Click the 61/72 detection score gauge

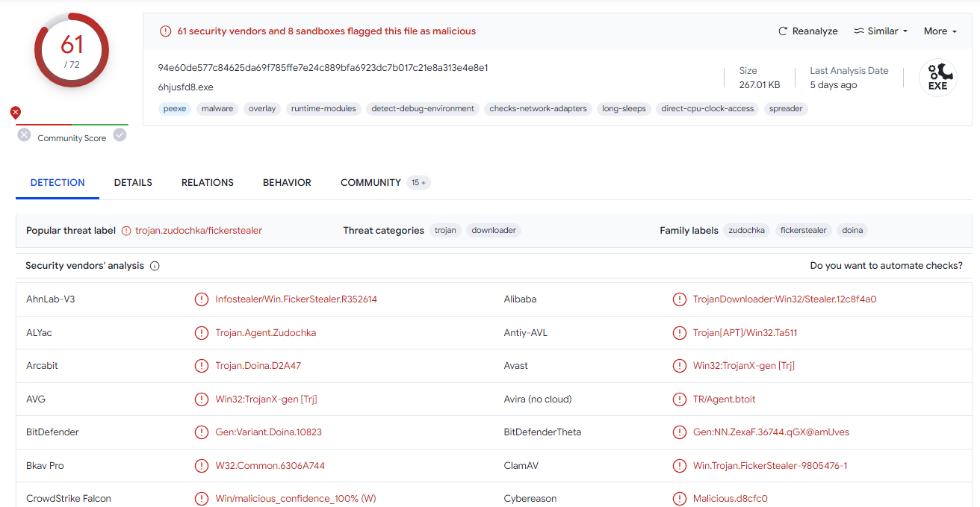click(72, 50)
